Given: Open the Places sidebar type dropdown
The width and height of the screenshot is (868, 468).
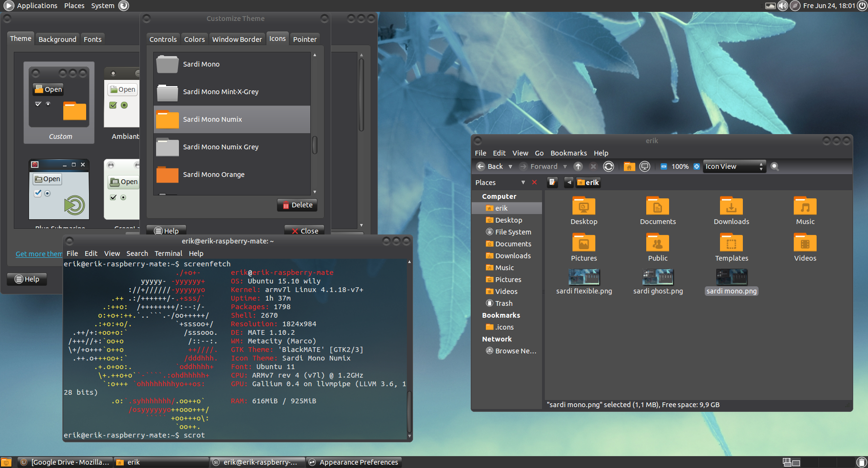Looking at the screenshot, I should [x=523, y=182].
